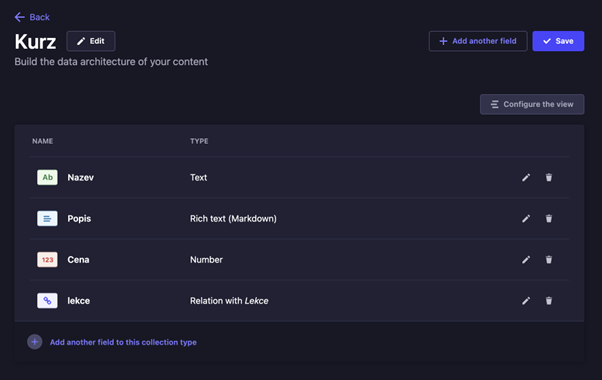
Task: Delete the lekce relation with trash icon
Action: [549, 301]
